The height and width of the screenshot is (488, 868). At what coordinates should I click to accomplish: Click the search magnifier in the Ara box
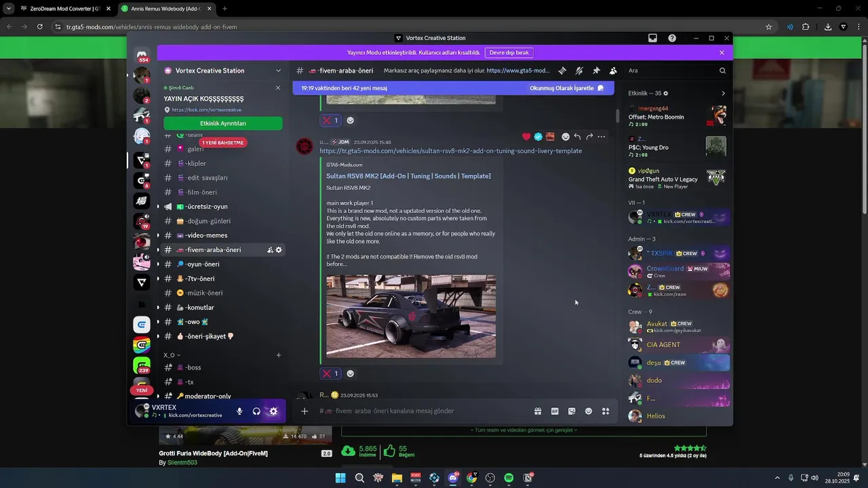(722, 70)
